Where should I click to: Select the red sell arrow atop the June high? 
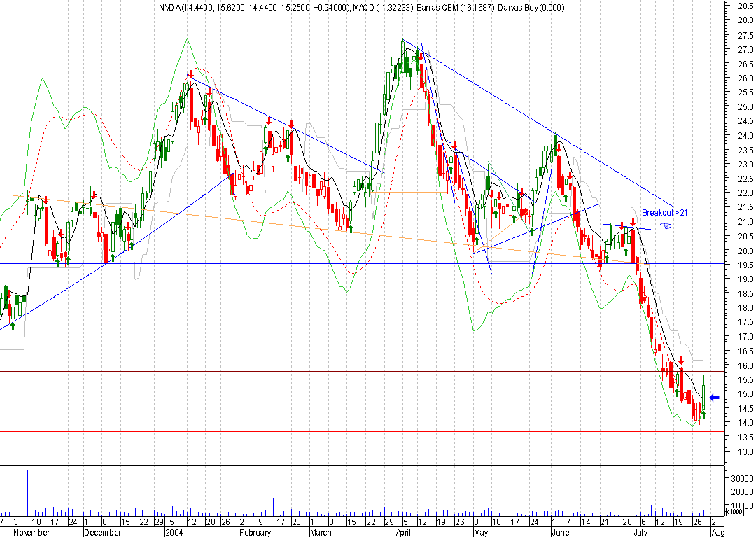(x=557, y=147)
